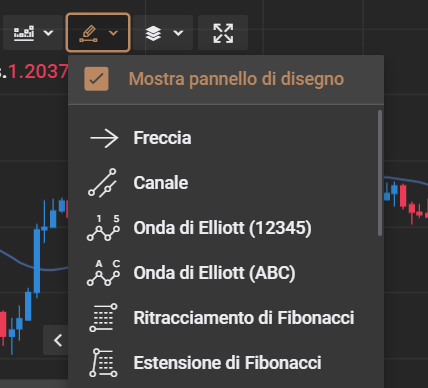Image resolution: width=428 pixels, height=388 pixels.
Task: Click the layers stack icon
Action: click(153, 33)
